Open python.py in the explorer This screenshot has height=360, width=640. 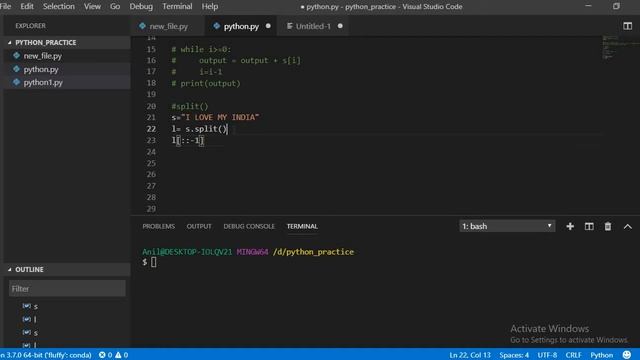(41, 69)
